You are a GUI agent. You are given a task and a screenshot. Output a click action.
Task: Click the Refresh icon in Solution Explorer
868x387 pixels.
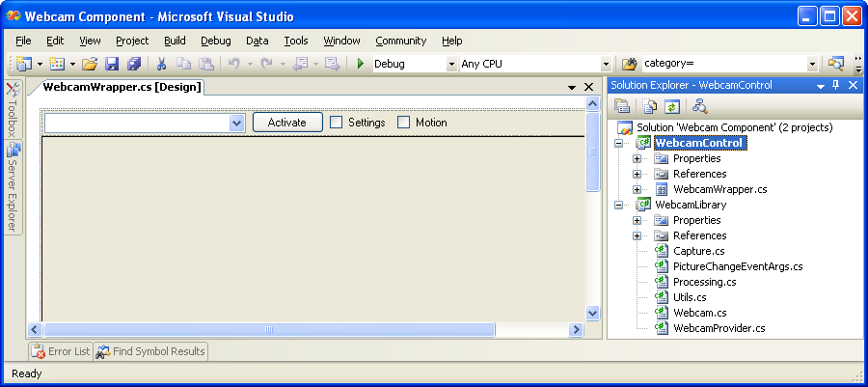671,106
